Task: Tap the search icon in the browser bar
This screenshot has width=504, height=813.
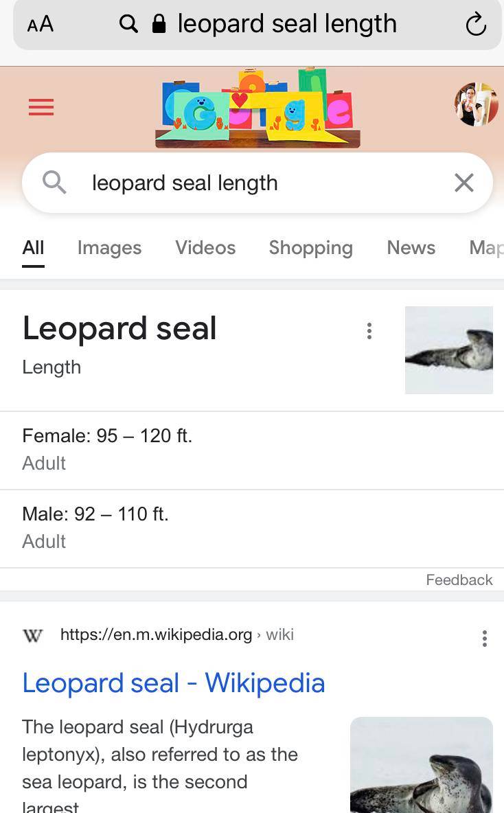Action: pos(128,23)
